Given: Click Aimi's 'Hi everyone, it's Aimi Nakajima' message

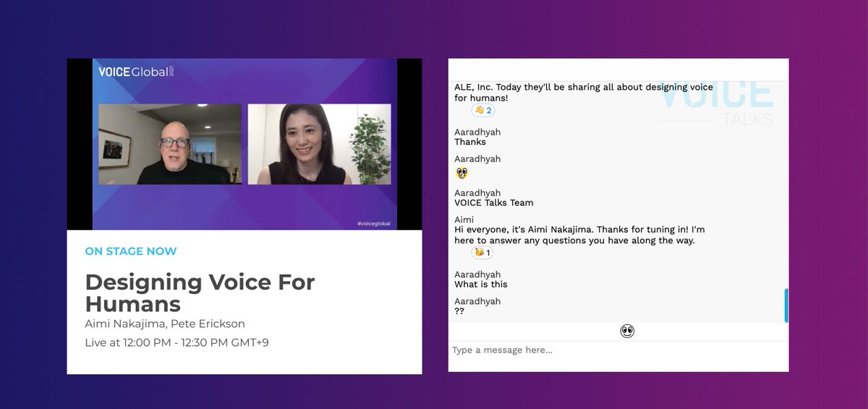Looking at the screenshot, I should tap(579, 235).
